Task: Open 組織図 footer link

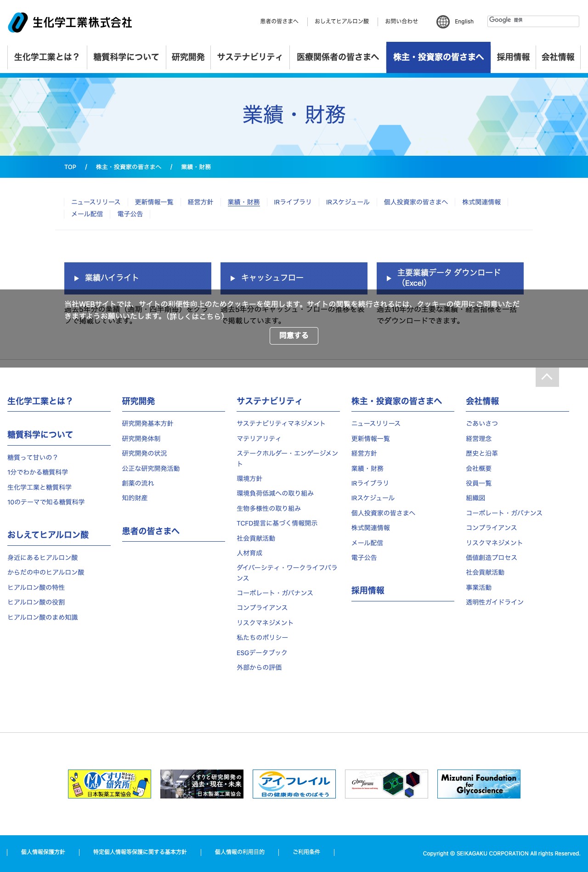Action: [x=475, y=498]
